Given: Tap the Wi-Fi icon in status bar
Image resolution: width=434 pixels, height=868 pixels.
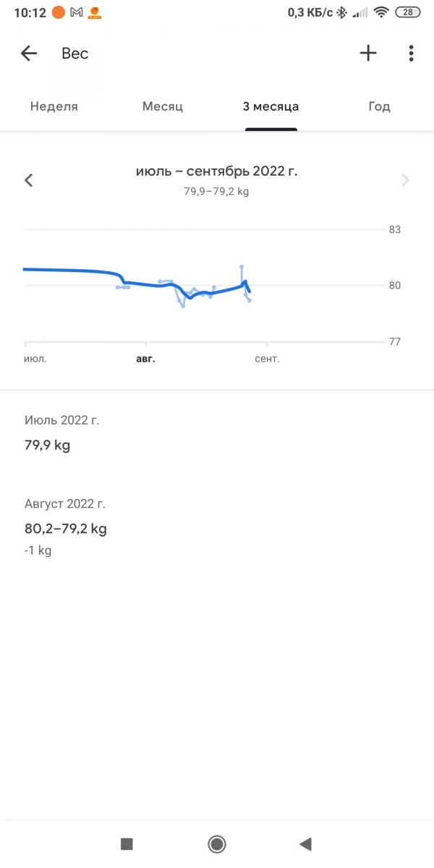Looking at the screenshot, I should pyautogui.click(x=381, y=12).
